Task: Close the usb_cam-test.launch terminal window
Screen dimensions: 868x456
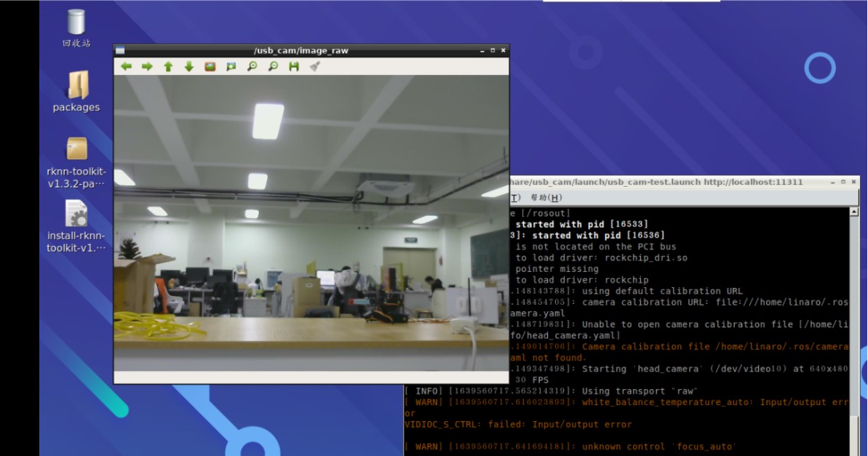Action: click(853, 182)
